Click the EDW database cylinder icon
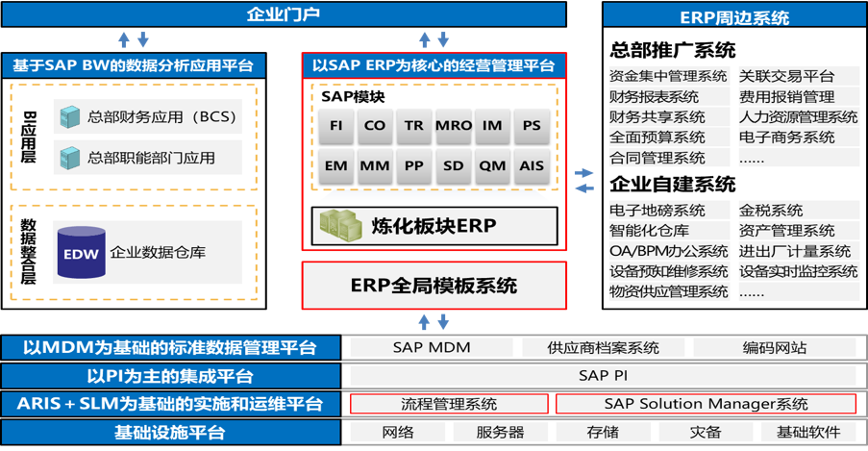Image resolution: width=868 pixels, height=451 pixels. 82,252
